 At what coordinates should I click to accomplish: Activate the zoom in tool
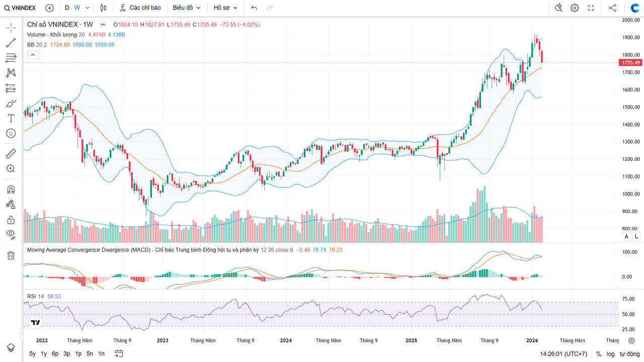(11, 168)
